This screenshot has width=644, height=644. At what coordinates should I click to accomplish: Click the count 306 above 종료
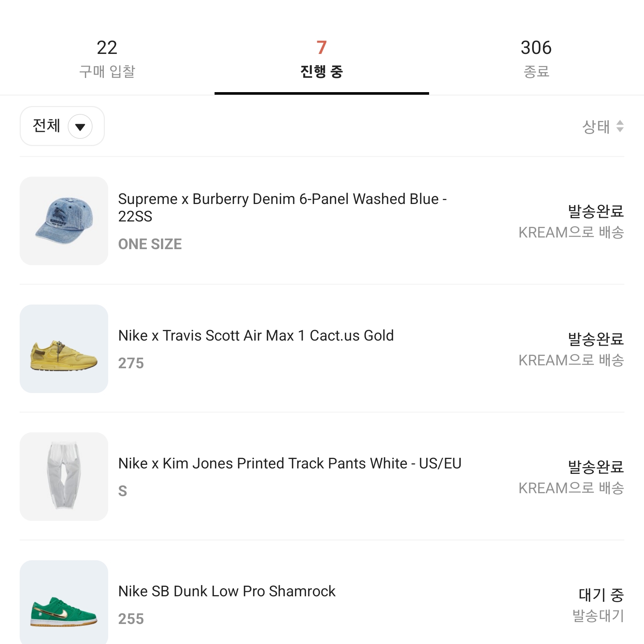point(536,48)
